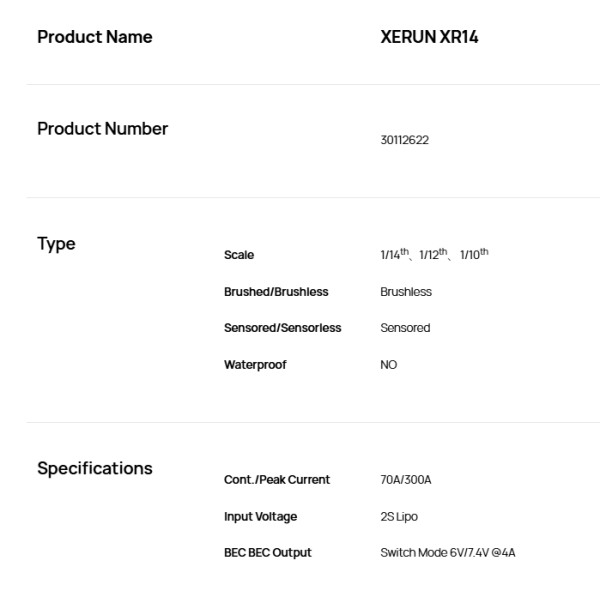The height and width of the screenshot is (609, 600).
Task: Select the 1/14th, 1/12th, 1/10th scale value
Action: pos(434,254)
